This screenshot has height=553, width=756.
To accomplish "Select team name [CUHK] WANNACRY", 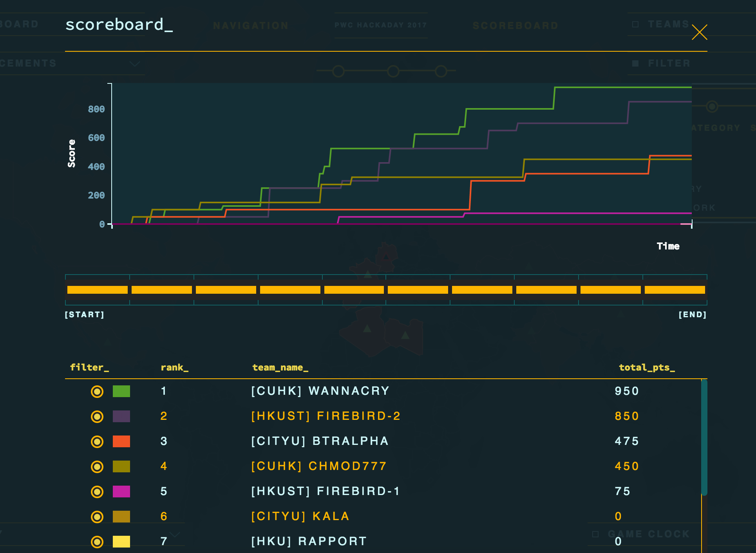I will (x=320, y=391).
